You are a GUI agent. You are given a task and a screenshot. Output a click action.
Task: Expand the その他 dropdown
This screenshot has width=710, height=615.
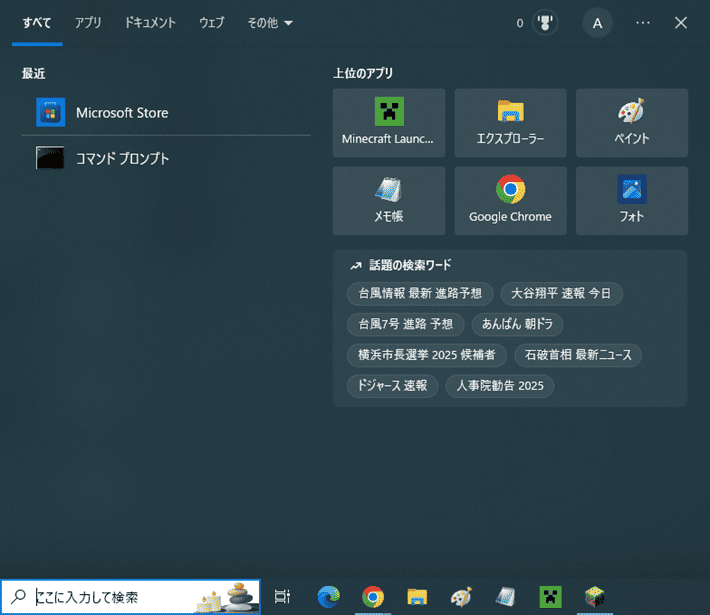point(270,23)
